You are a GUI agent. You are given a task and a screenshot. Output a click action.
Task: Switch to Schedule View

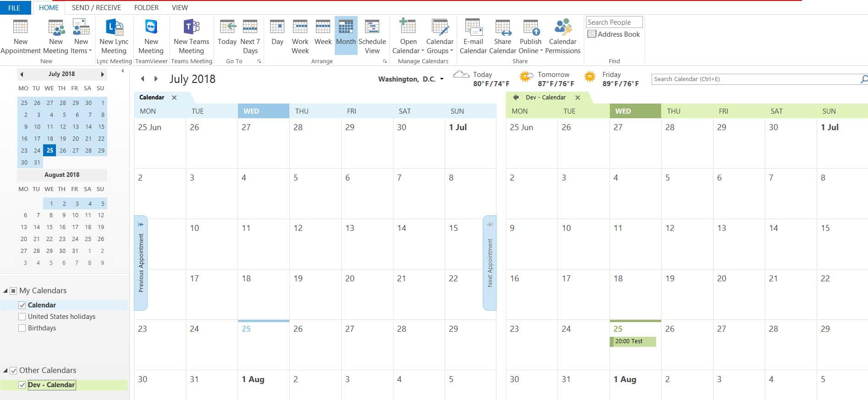(372, 37)
